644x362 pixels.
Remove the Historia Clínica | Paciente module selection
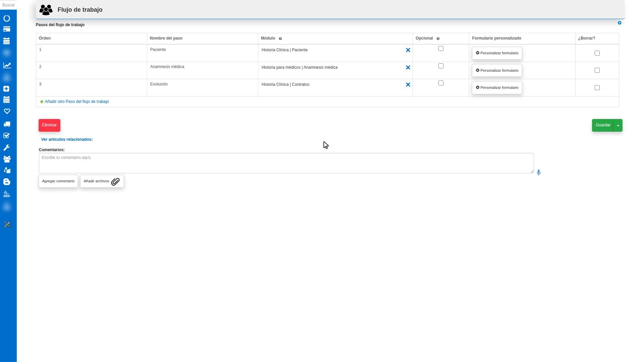[x=408, y=50]
